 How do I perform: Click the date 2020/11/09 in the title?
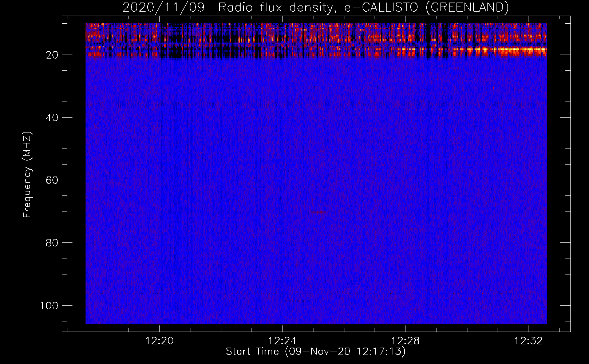(x=163, y=8)
